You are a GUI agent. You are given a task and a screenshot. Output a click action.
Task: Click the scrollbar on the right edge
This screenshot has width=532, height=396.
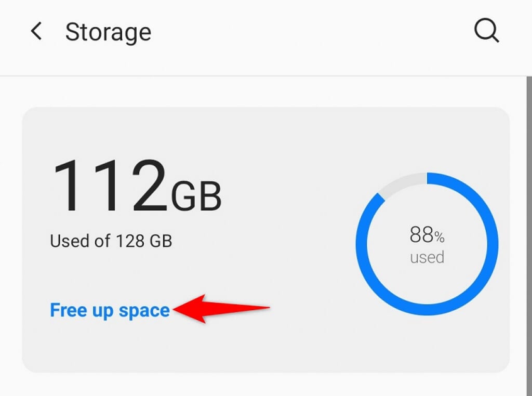(529, 208)
